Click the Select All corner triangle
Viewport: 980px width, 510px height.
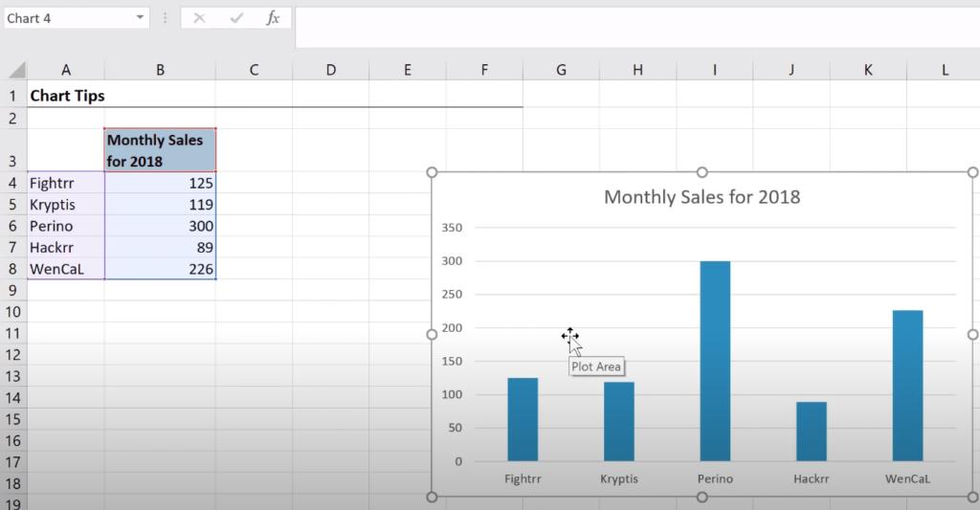16,70
